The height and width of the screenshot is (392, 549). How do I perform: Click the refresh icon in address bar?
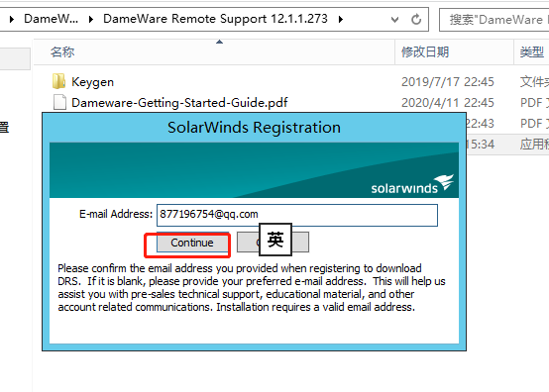tap(416, 19)
